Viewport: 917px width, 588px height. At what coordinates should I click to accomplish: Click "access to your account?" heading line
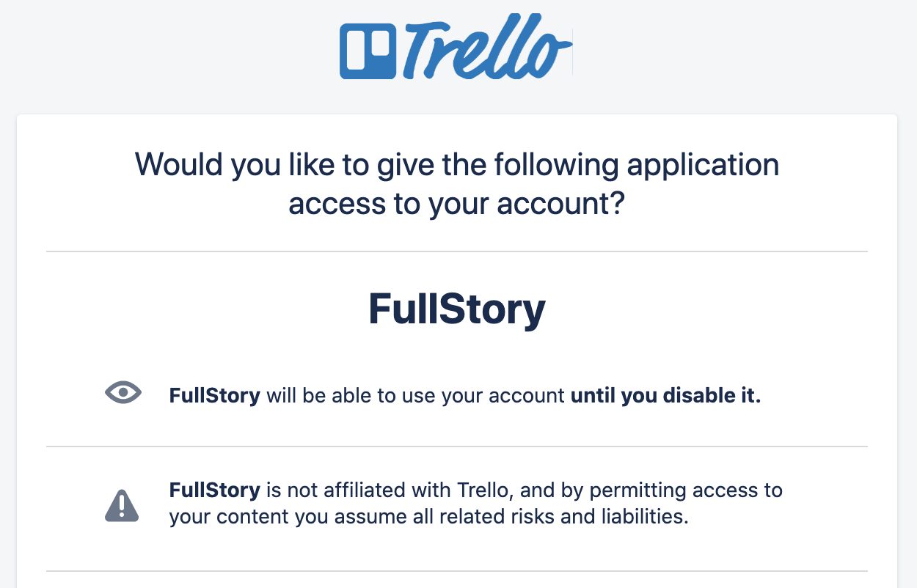point(456,204)
